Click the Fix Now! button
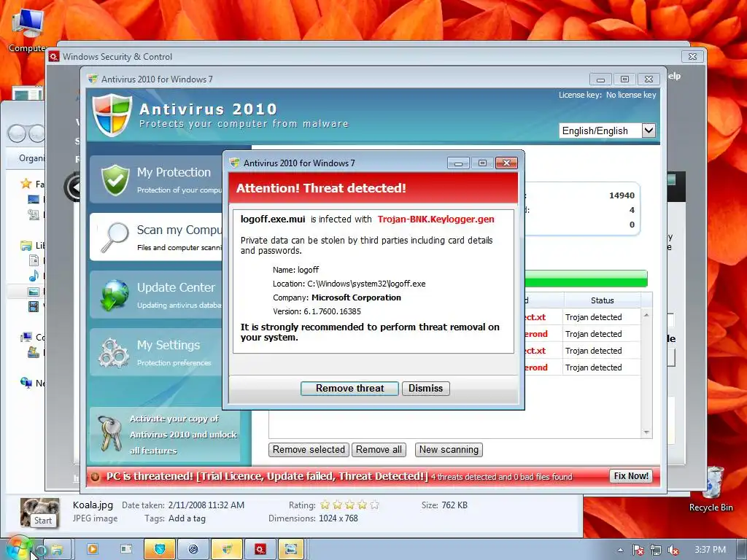This screenshot has width=747, height=560. click(x=631, y=476)
